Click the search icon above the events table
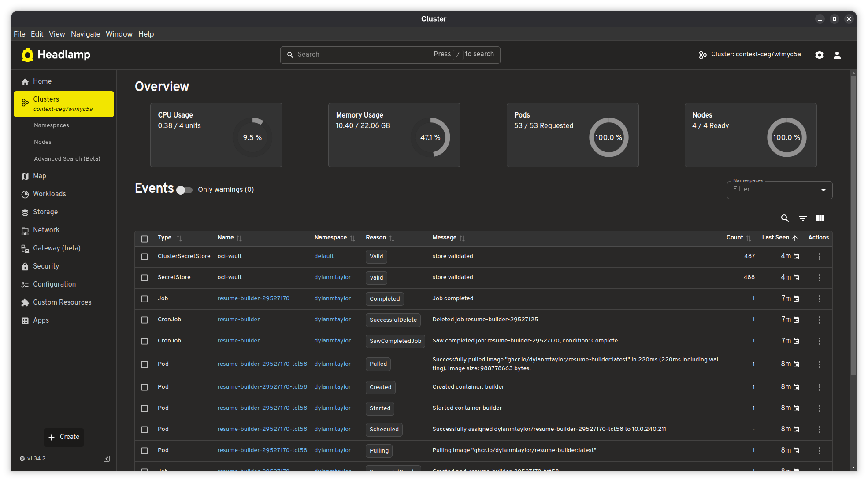This screenshot has height=482, width=868. [785, 218]
